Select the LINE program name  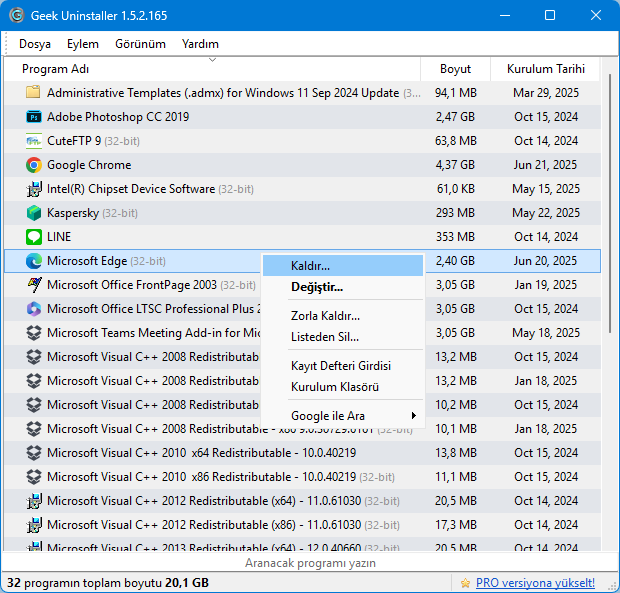click(x=59, y=237)
